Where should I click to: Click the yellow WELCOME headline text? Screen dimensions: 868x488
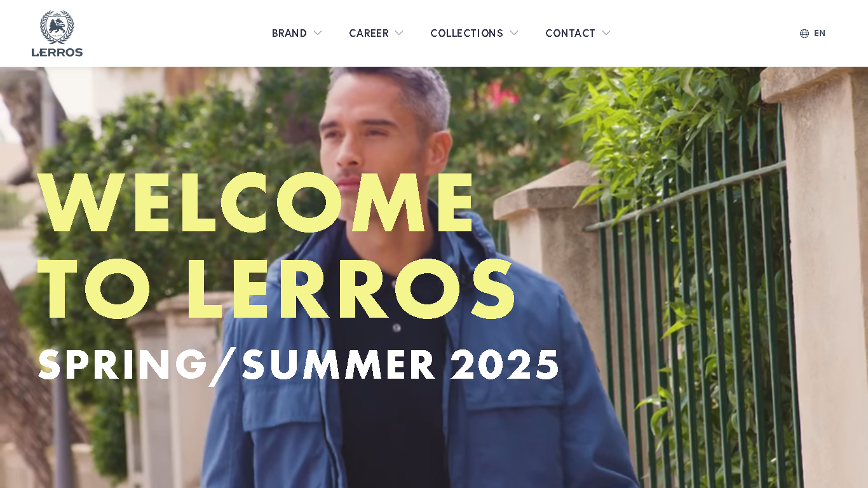256,203
